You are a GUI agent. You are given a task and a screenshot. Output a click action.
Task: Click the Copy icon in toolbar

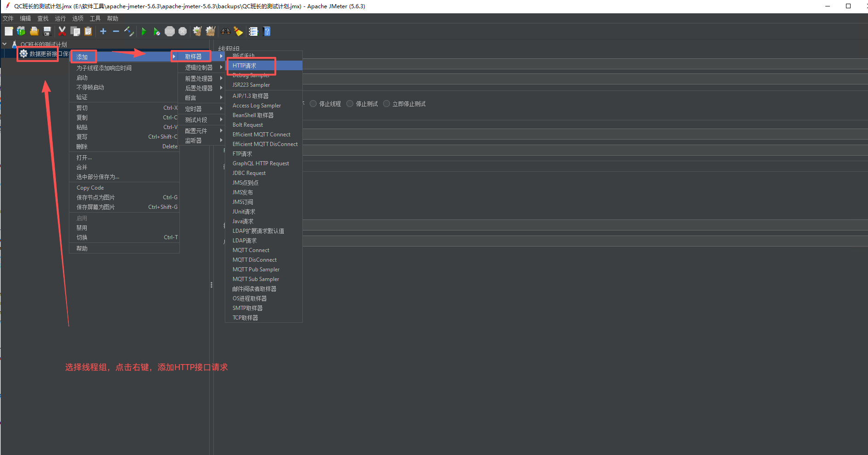(75, 31)
